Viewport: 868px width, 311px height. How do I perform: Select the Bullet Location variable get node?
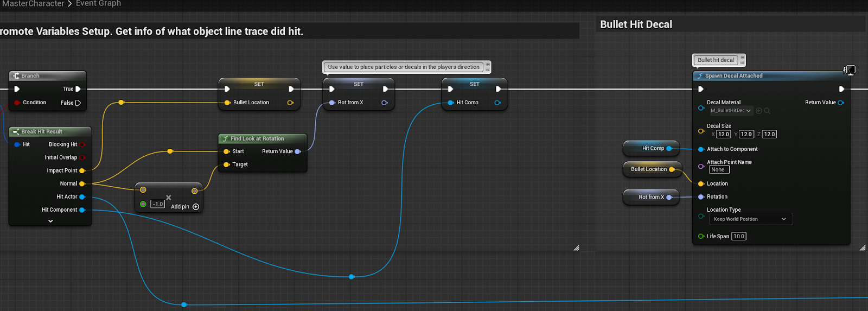point(652,169)
